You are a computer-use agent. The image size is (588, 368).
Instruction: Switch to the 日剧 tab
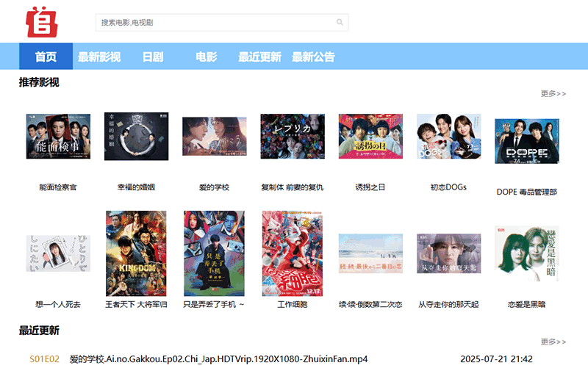click(x=153, y=57)
